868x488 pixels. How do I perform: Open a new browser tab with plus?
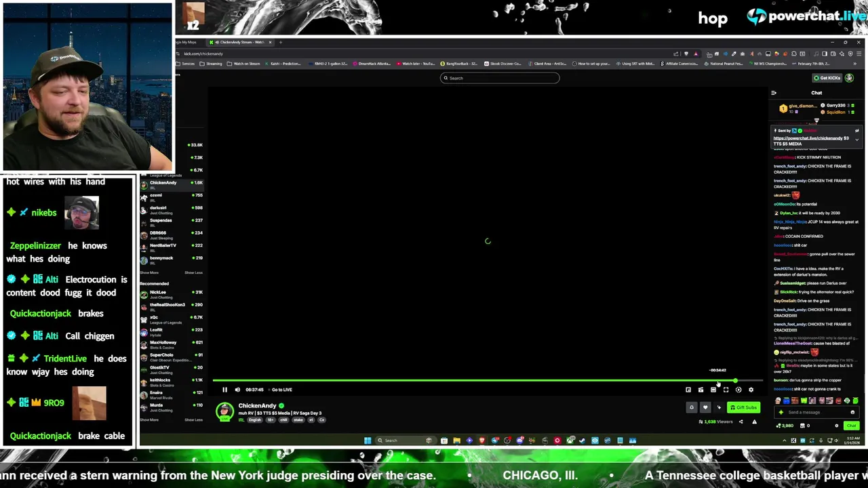279,42
